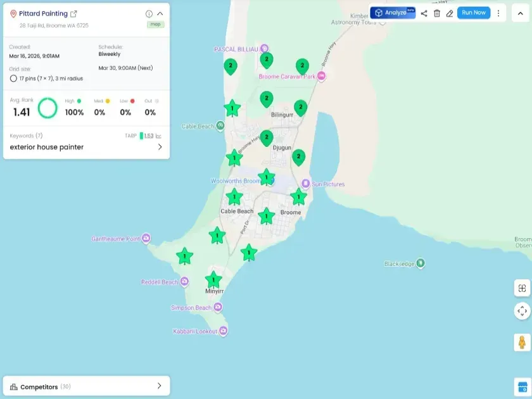Click the green map tag badge
This screenshot has height=399, width=532.
pos(155,25)
